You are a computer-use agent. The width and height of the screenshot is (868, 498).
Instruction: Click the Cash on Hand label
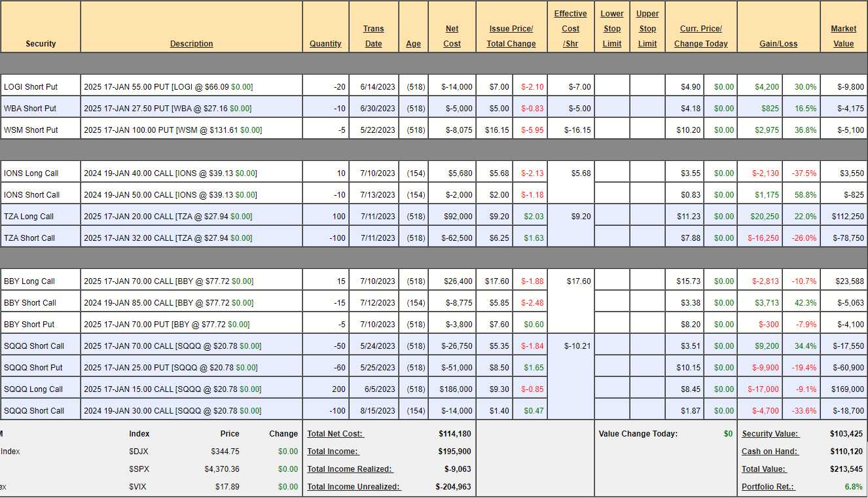coord(770,452)
